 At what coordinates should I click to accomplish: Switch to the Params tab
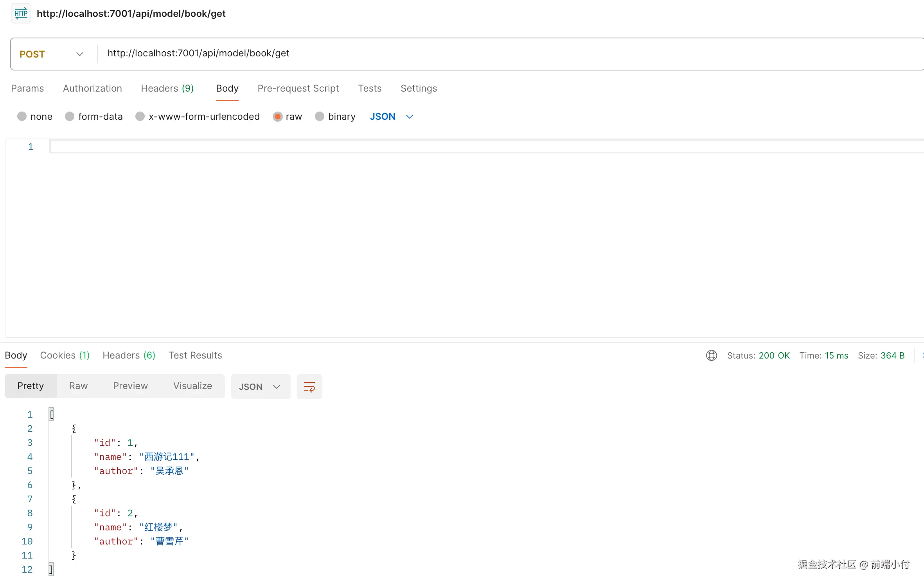pyautogui.click(x=27, y=88)
